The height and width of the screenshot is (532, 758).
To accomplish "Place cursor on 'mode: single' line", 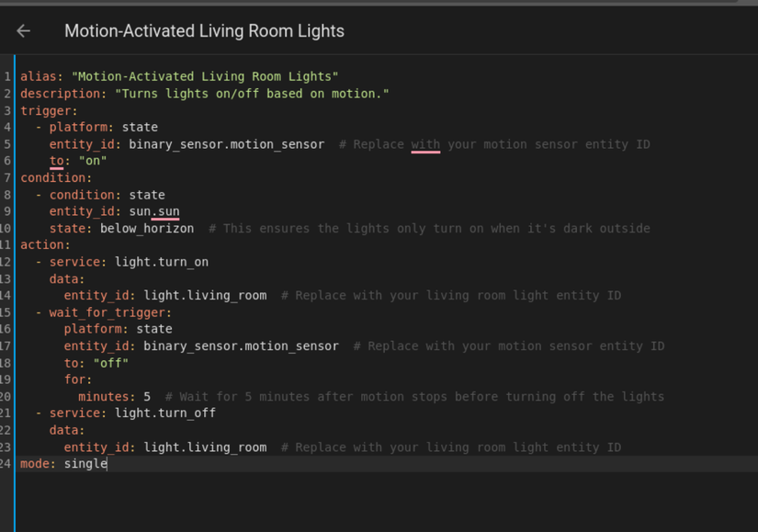I will [x=64, y=463].
